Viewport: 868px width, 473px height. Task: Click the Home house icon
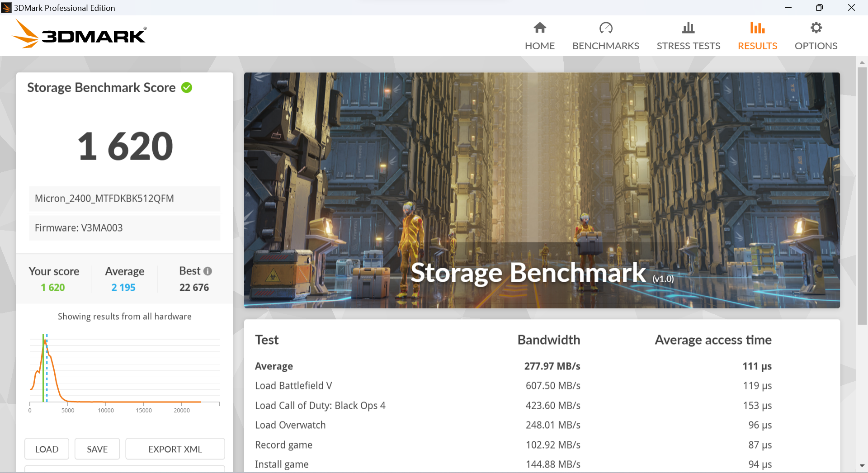click(x=540, y=28)
